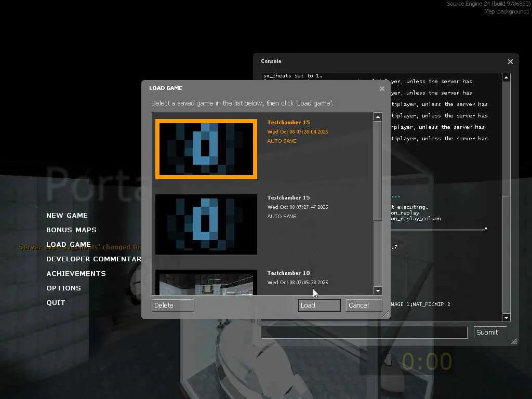The image size is (532, 399).
Task: Click the save list scrollbar thumb
Action: point(378,170)
